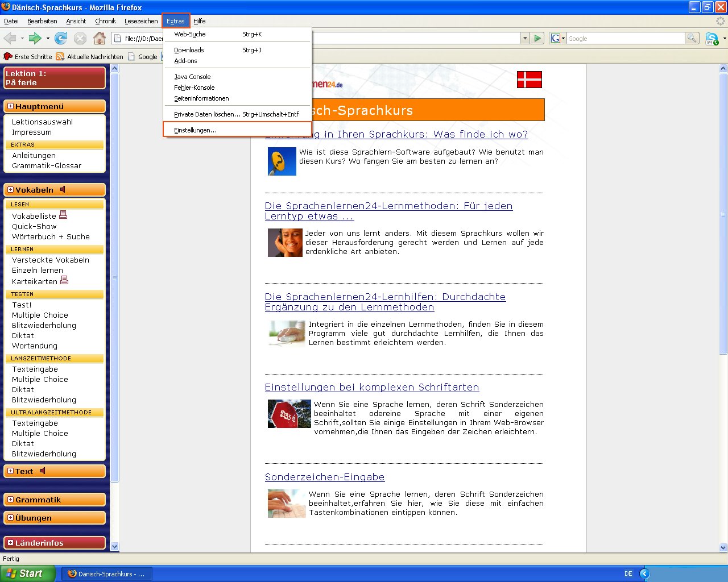Screen dimensions: 728x582
Task: Go to the Home page icon
Action: [x=100, y=38]
